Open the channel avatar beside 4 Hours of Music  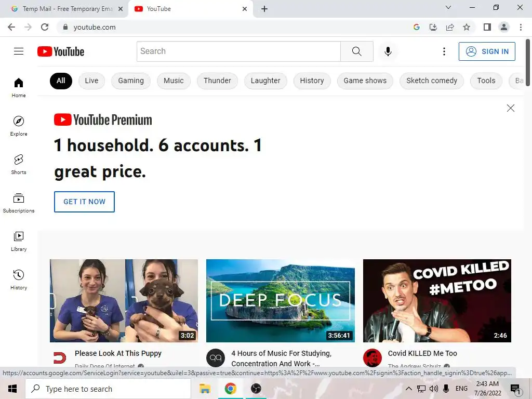coord(216,357)
